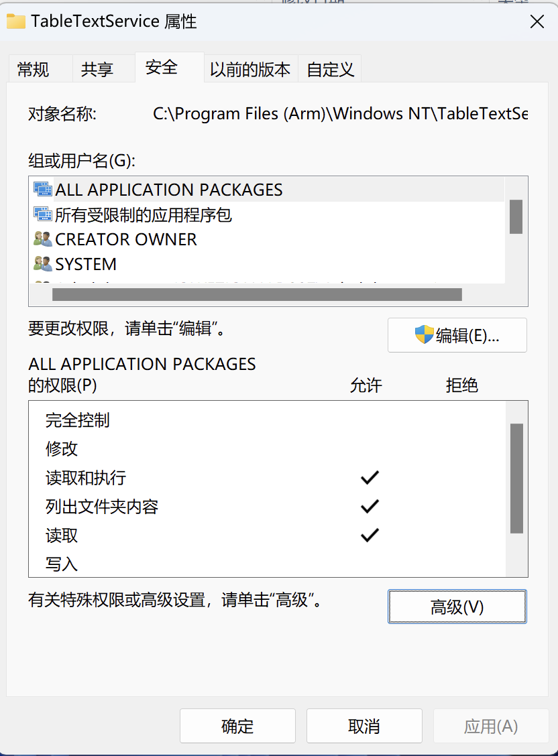Open advanced settings with 高级(V) button
558x756 pixels.
click(457, 607)
